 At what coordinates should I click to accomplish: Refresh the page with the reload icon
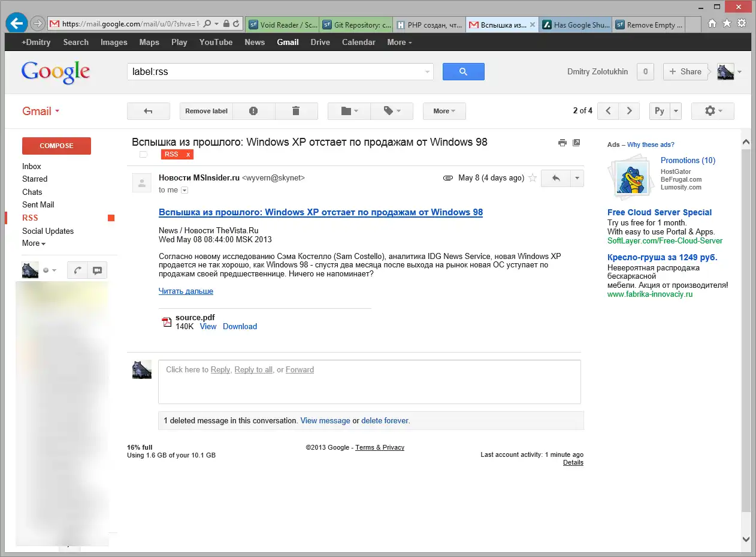click(x=237, y=24)
